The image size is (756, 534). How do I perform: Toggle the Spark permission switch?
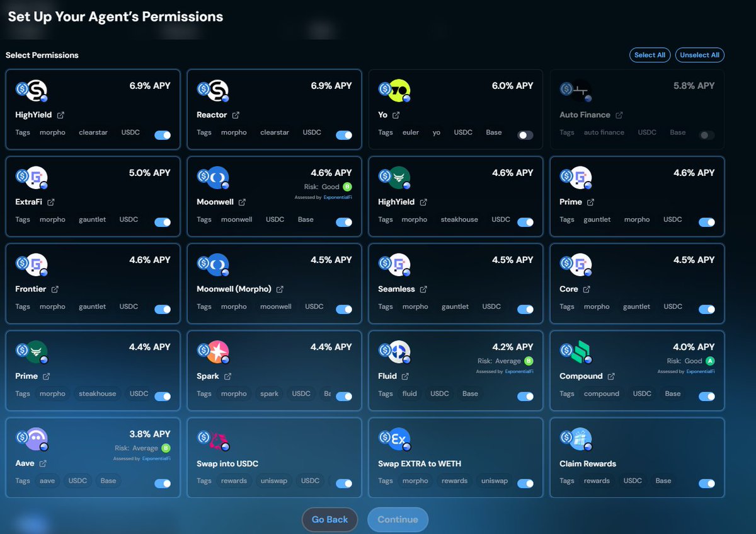(344, 396)
